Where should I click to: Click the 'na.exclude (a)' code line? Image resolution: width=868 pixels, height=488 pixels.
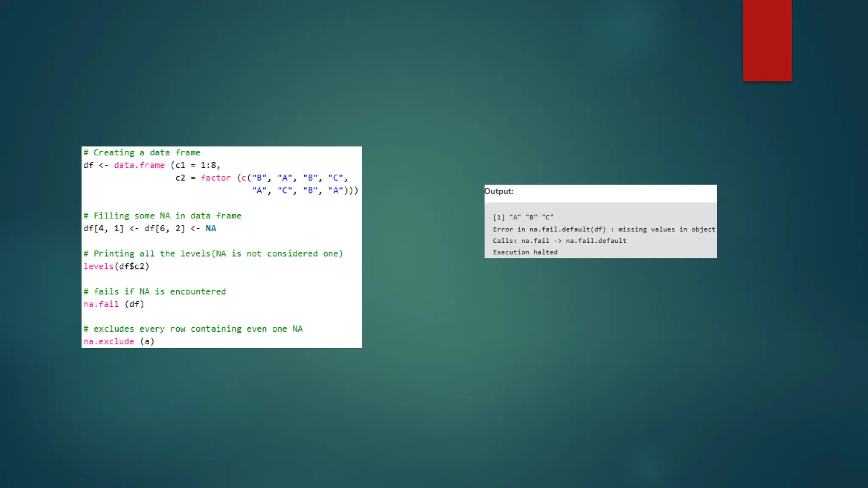pos(119,341)
